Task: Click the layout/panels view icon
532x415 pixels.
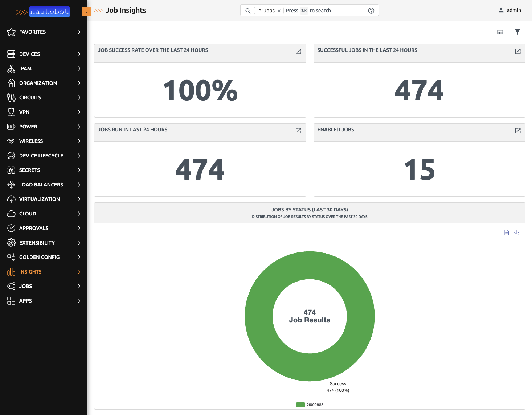Action: tap(500, 32)
